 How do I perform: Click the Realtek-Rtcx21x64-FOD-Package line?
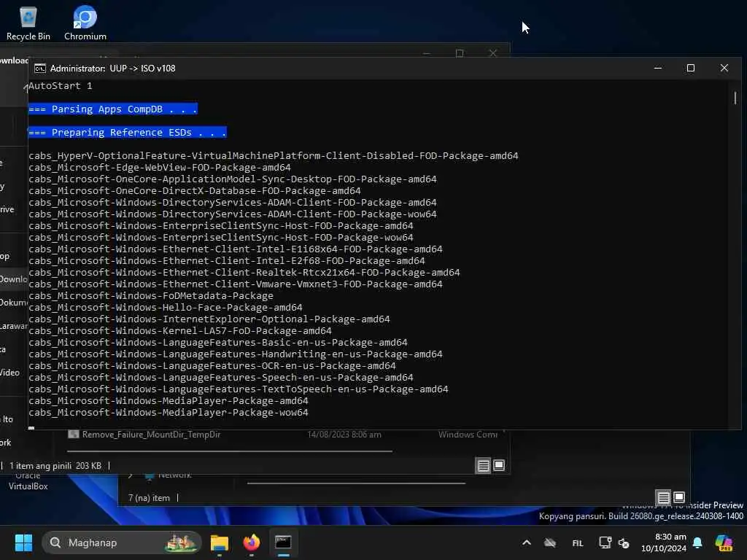pos(244,273)
